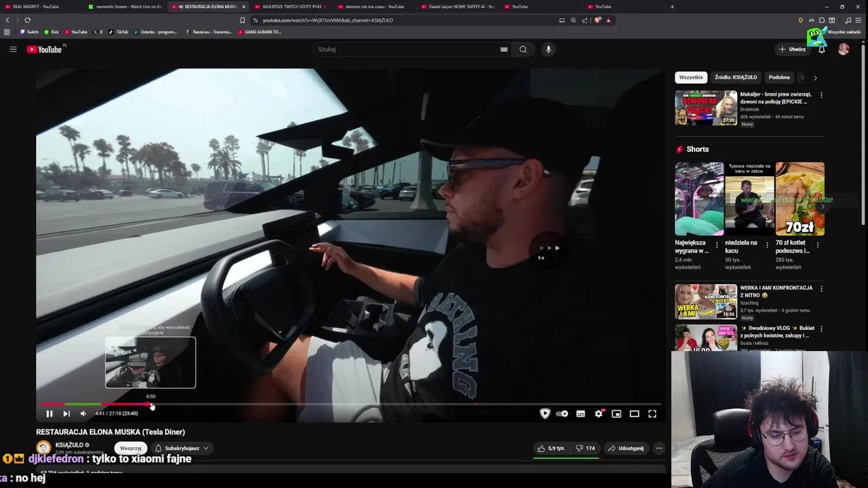The height and width of the screenshot is (488, 868).
Task: Start voice search with the microphone
Action: point(549,49)
